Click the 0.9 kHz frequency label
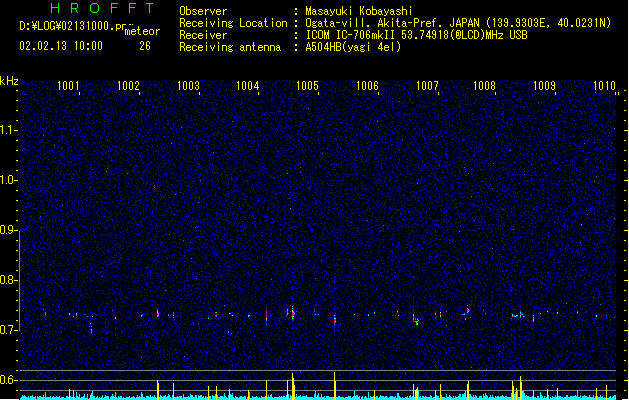Image resolution: width=629 pixels, height=400 pixels. point(8,230)
